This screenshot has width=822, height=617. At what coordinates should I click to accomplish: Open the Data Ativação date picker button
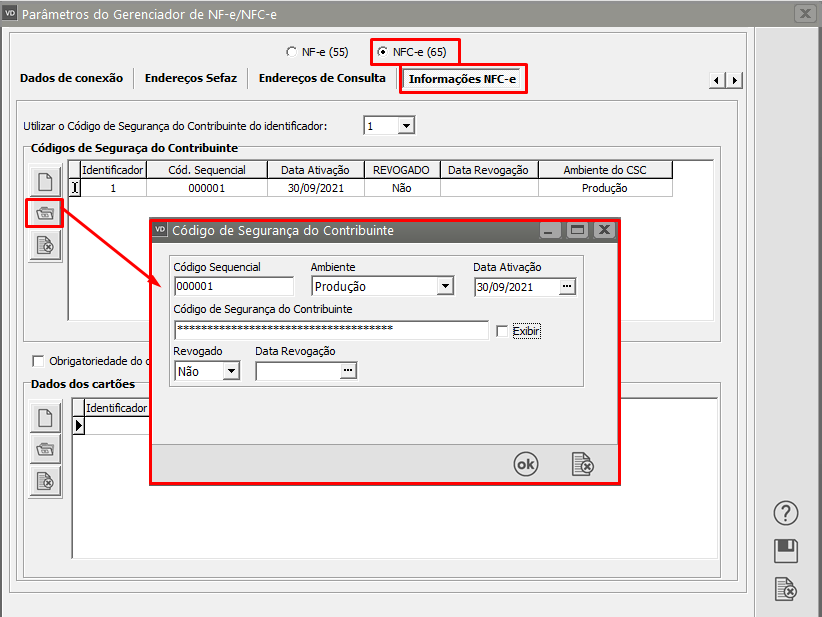tap(567, 287)
